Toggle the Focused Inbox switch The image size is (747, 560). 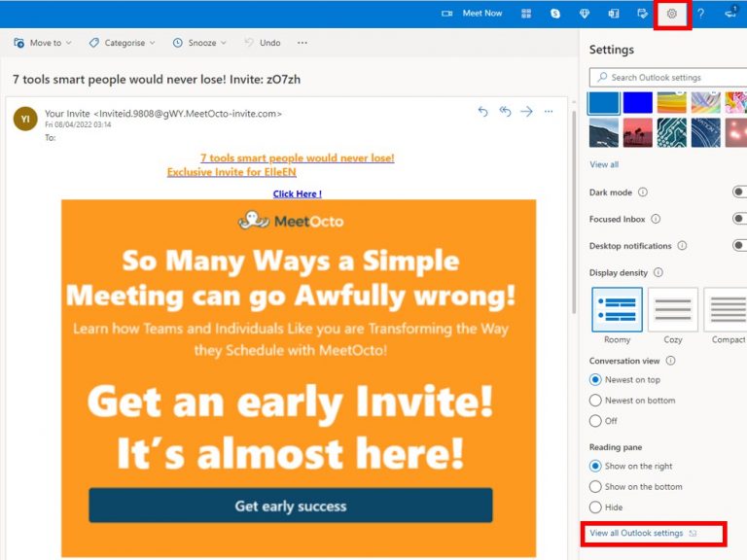click(739, 219)
